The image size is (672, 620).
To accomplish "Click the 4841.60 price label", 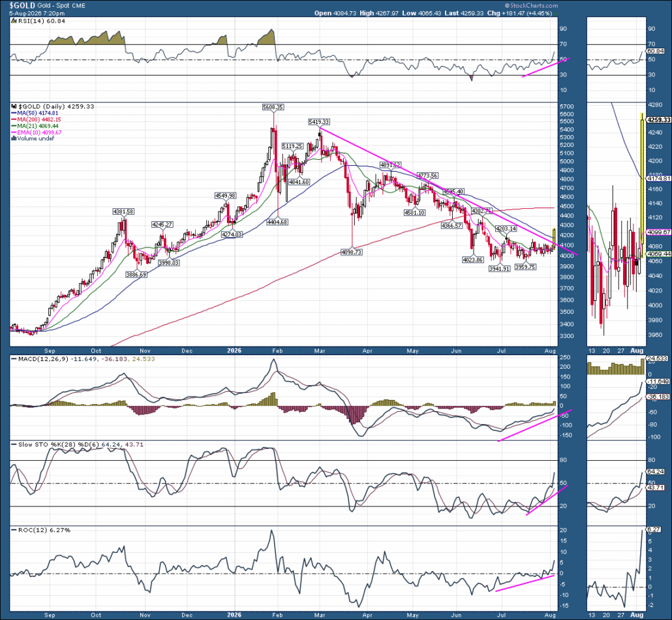I will click(x=299, y=182).
